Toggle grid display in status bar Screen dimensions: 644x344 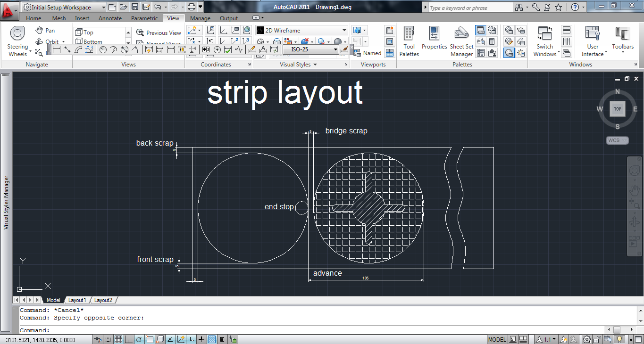tap(117, 339)
